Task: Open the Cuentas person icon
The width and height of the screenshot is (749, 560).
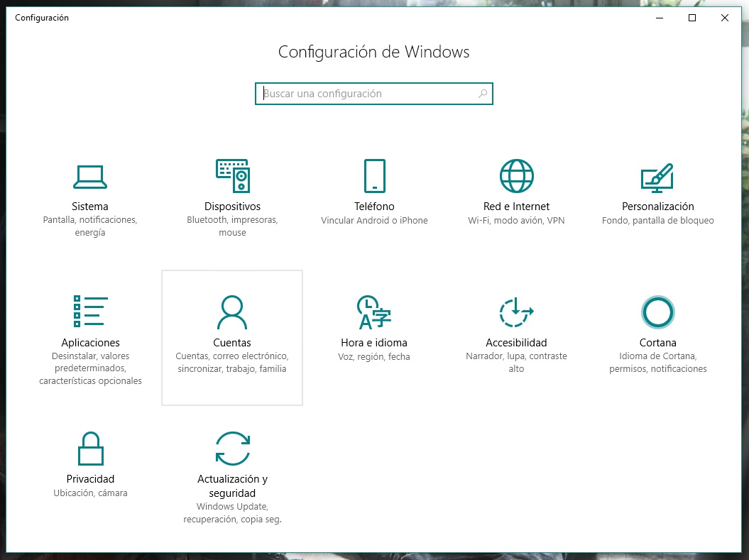Action: pyautogui.click(x=232, y=312)
